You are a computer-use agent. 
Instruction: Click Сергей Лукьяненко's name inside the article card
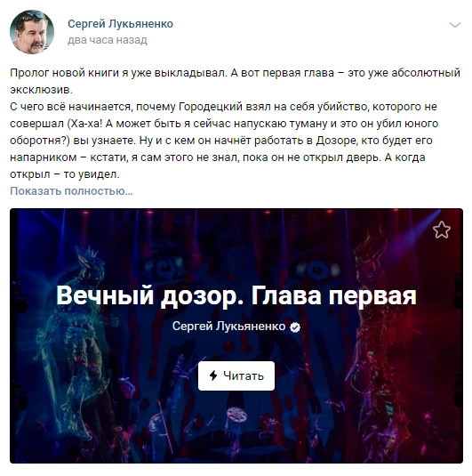228,327
